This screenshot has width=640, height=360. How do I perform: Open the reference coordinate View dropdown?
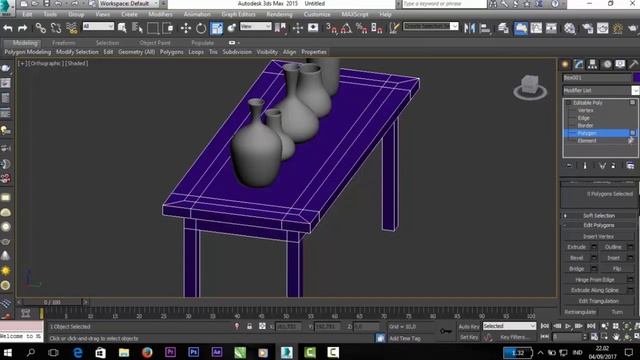tap(256, 27)
